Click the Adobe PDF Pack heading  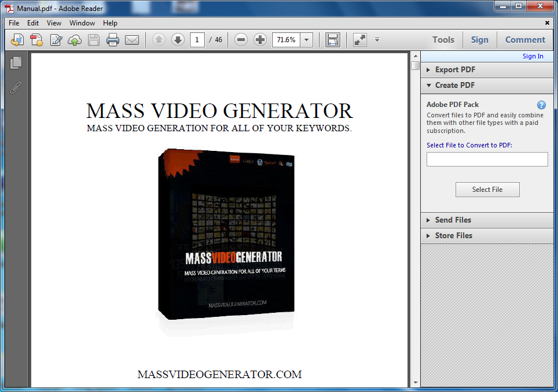452,105
